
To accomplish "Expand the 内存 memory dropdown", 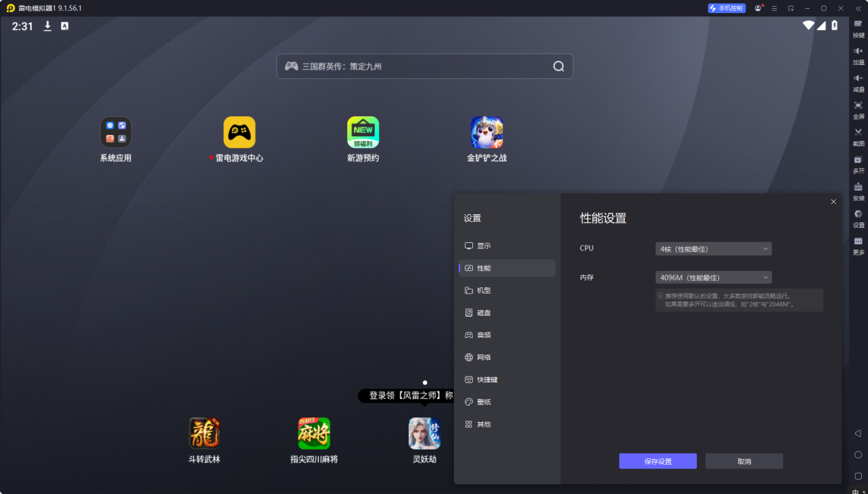I will [713, 277].
